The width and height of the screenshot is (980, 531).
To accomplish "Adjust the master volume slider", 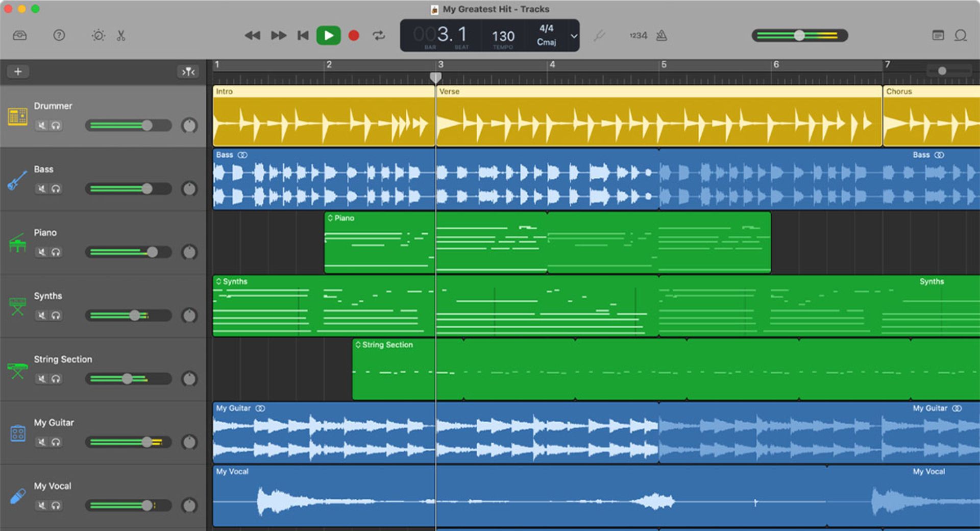I will [x=799, y=35].
